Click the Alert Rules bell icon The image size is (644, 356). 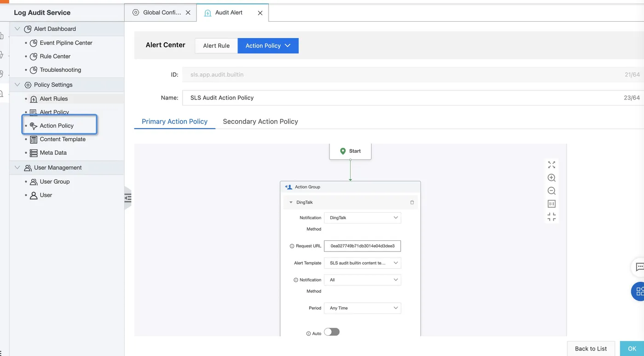pyautogui.click(x=34, y=99)
